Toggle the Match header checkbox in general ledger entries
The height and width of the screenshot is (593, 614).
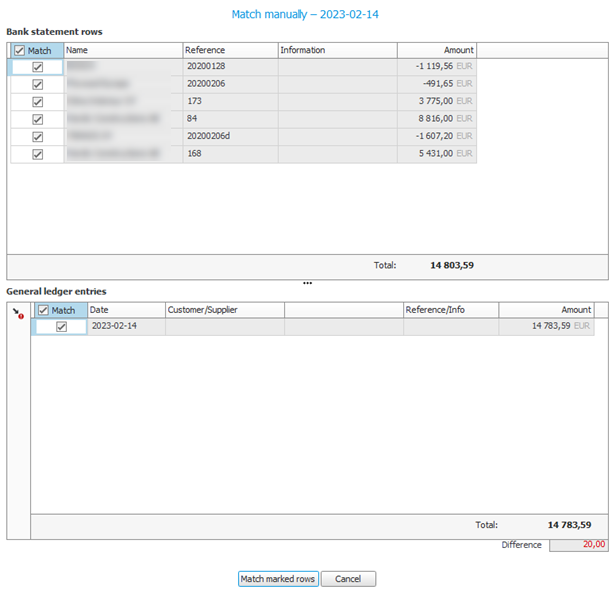point(43,310)
